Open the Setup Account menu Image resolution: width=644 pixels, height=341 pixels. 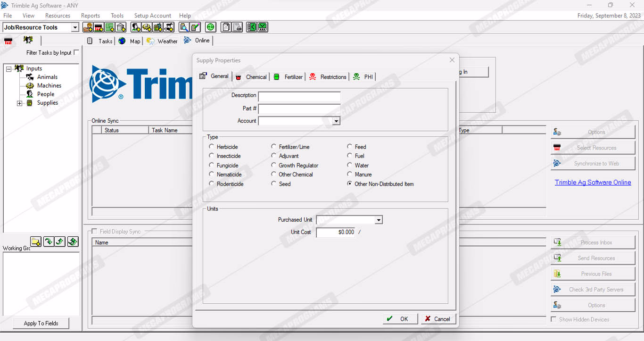coord(153,16)
